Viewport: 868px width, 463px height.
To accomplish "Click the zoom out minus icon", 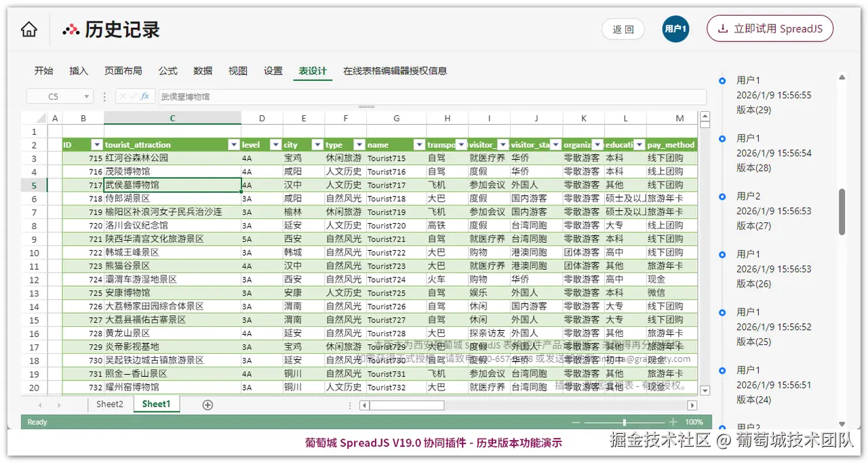I will tap(576, 422).
